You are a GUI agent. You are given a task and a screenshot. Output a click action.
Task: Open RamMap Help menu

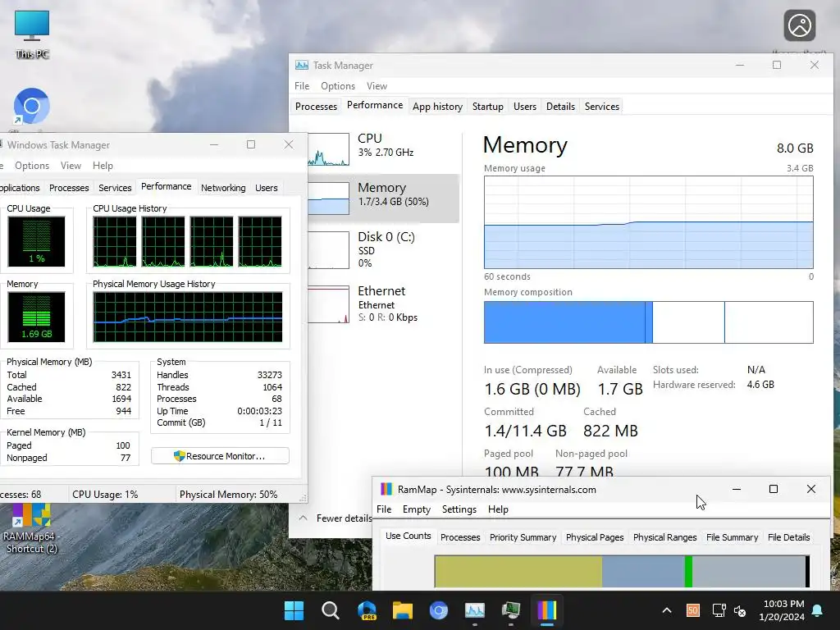point(498,509)
